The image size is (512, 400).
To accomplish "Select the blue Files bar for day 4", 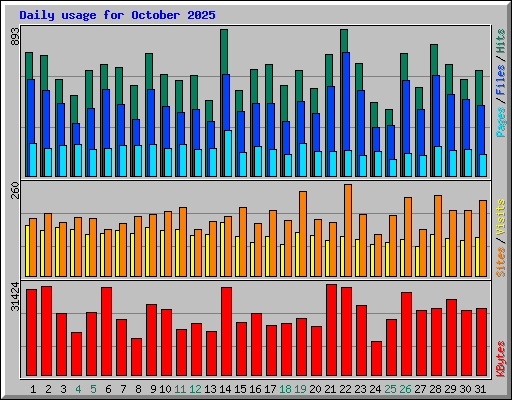I will tap(76, 134).
